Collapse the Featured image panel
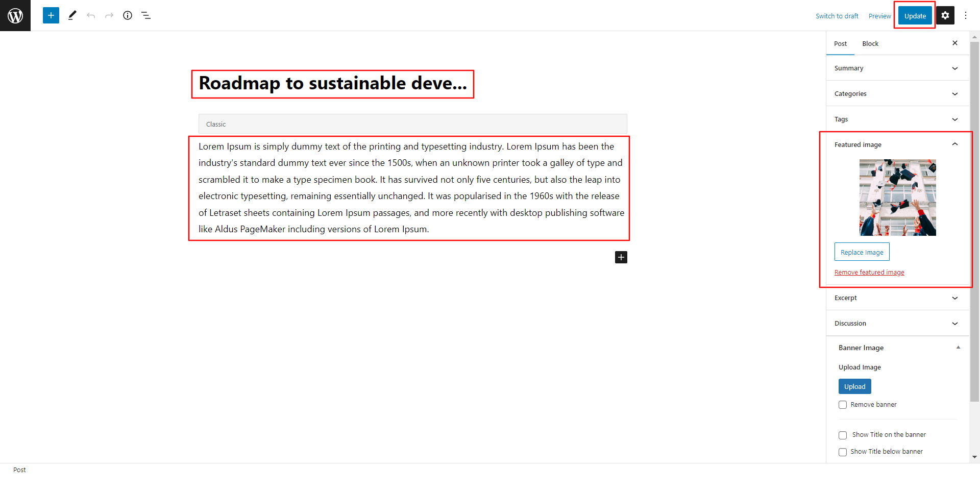980x492 pixels. pos(955,144)
